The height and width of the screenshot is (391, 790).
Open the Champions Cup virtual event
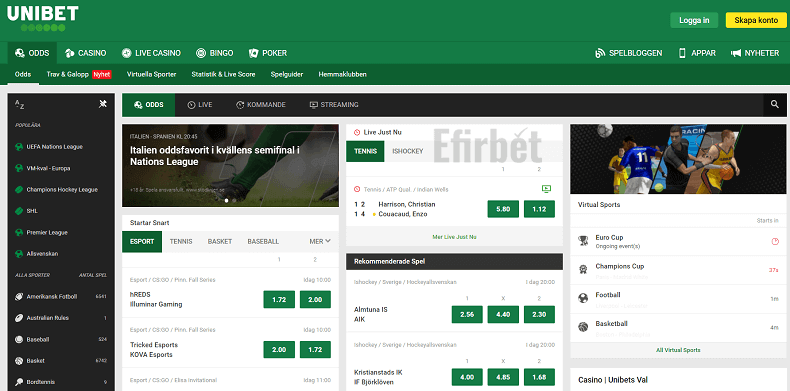tap(678, 271)
